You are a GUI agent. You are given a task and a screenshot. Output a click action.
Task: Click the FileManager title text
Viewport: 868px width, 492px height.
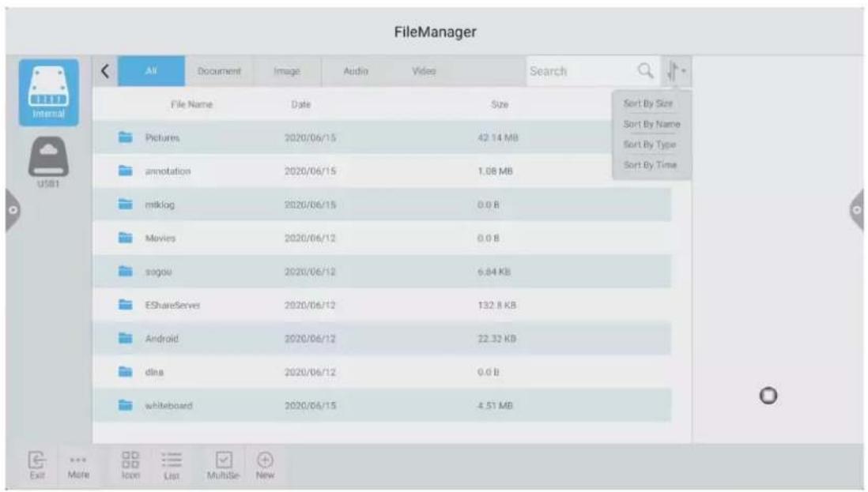pyautogui.click(x=435, y=32)
